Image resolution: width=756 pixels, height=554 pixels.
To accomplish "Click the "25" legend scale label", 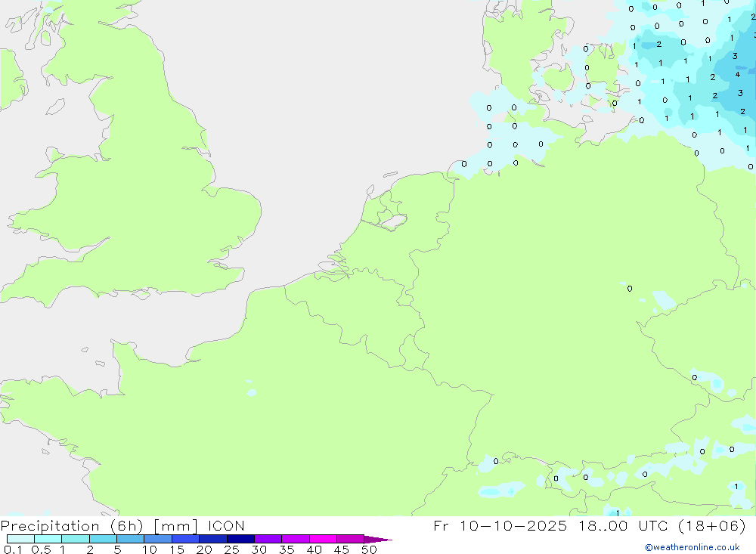I will [x=231, y=549].
